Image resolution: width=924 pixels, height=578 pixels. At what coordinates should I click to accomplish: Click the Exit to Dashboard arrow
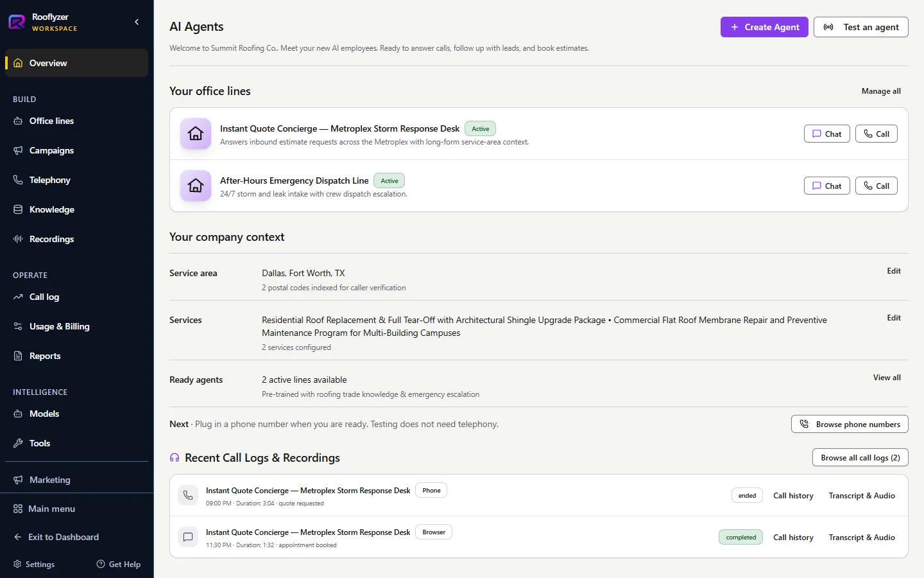18,537
